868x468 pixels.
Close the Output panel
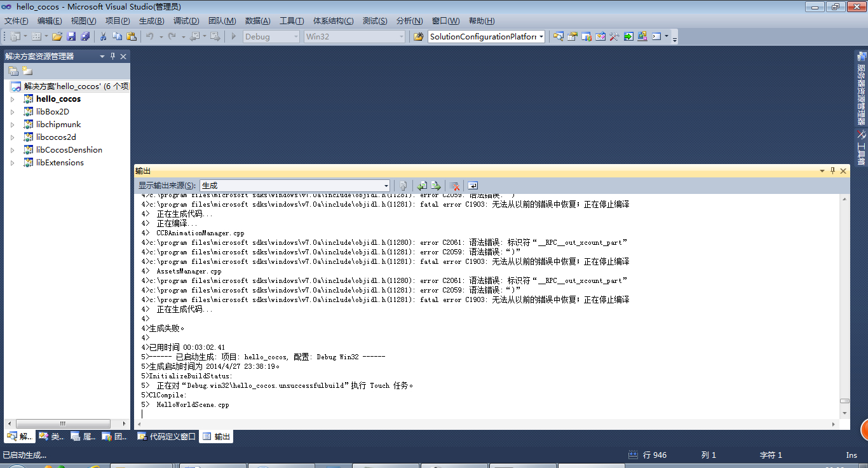(x=843, y=170)
